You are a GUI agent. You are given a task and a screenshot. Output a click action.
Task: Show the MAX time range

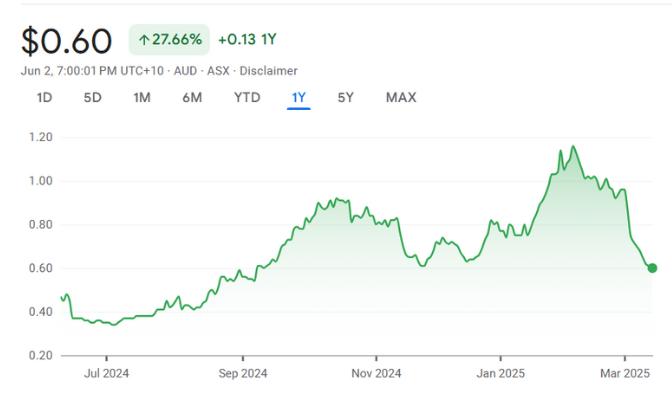(401, 97)
